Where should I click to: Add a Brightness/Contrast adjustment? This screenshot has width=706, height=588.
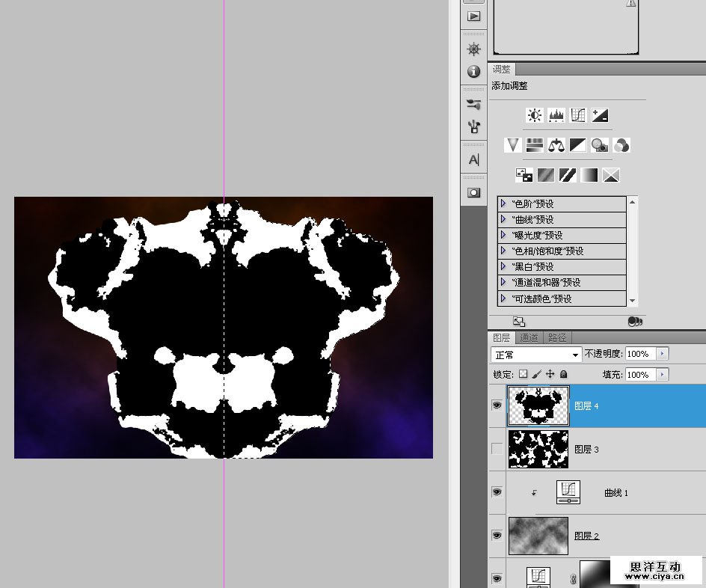pyautogui.click(x=534, y=115)
